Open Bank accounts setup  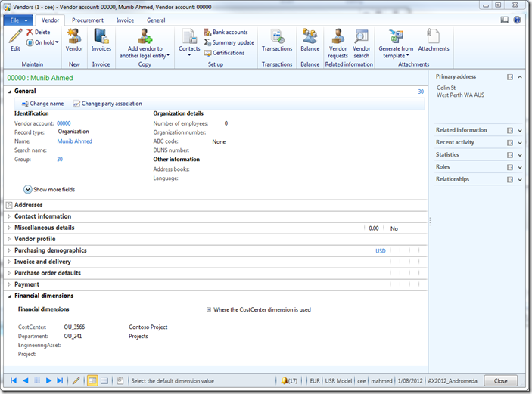coord(226,32)
